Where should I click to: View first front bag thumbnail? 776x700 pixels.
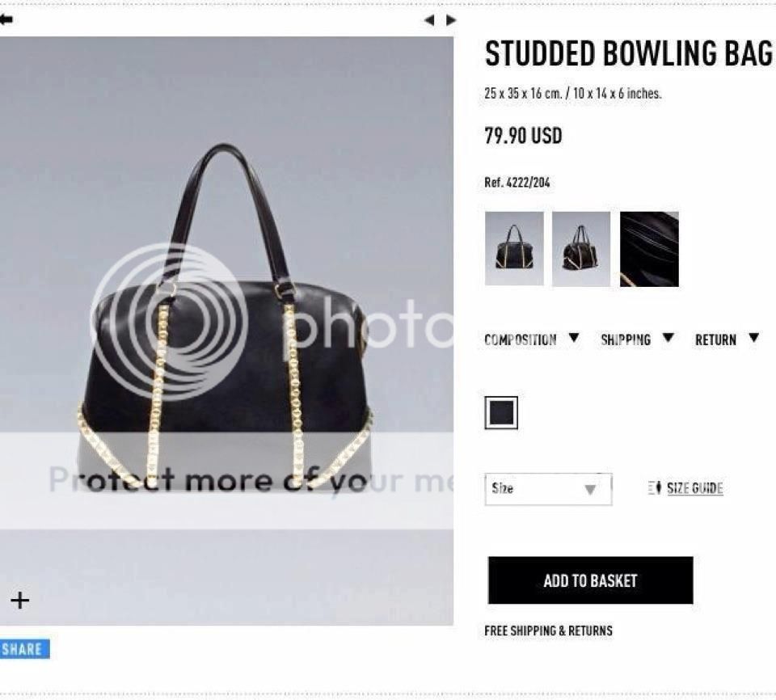coord(514,249)
